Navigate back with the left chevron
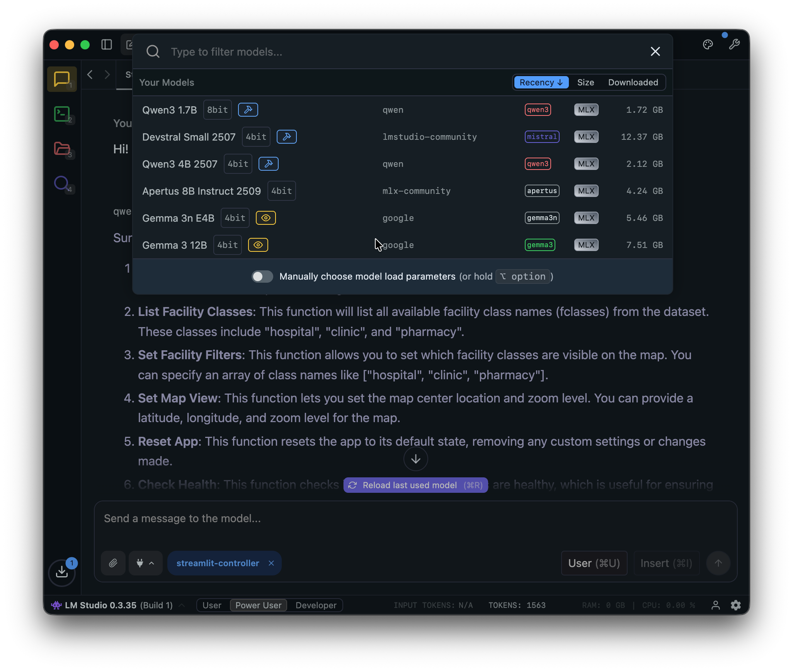This screenshot has width=793, height=672. click(x=90, y=75)
